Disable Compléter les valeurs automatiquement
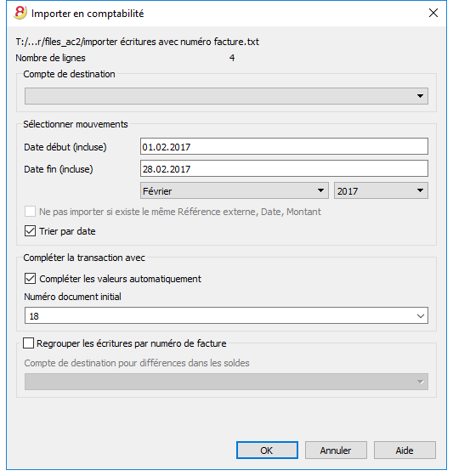The width and height of the screenshot is (453, 476). point(30,279)
